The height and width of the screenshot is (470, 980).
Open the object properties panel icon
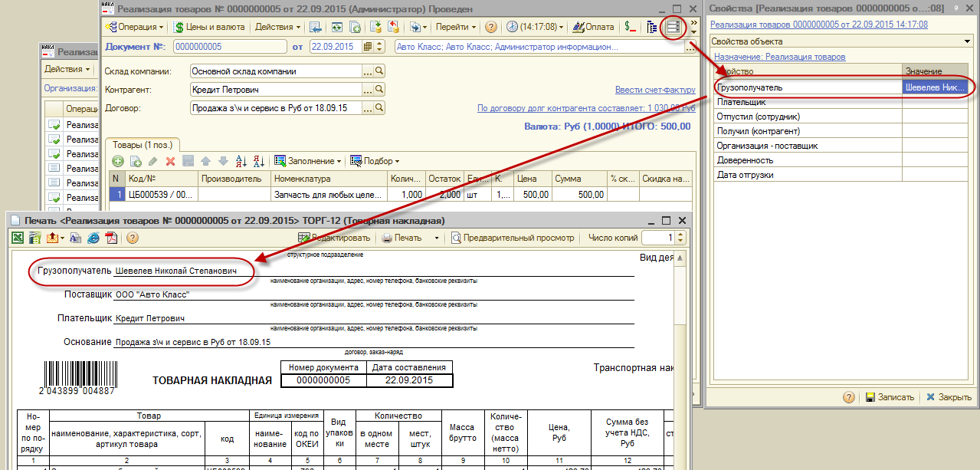tap(673, 27)
